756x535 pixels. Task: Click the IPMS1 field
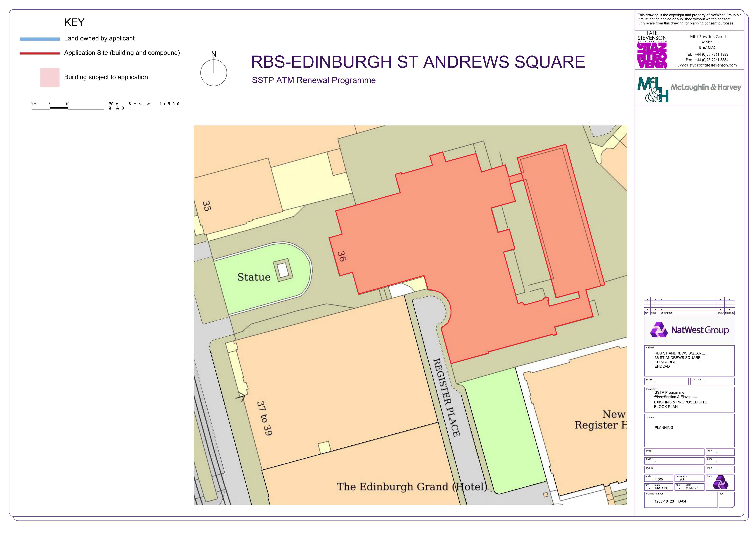[x=674, y=452]
